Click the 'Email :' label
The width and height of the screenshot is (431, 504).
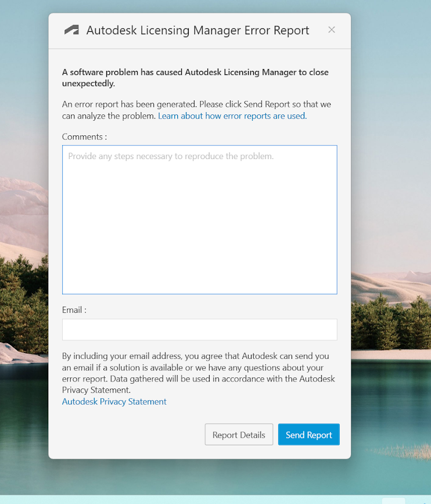coord(74,310)
